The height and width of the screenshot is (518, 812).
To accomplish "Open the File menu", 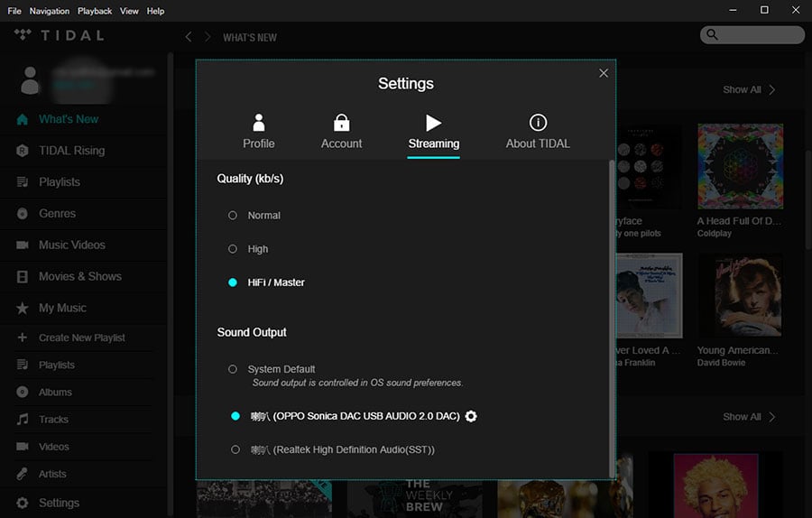I will coord(14,11).
